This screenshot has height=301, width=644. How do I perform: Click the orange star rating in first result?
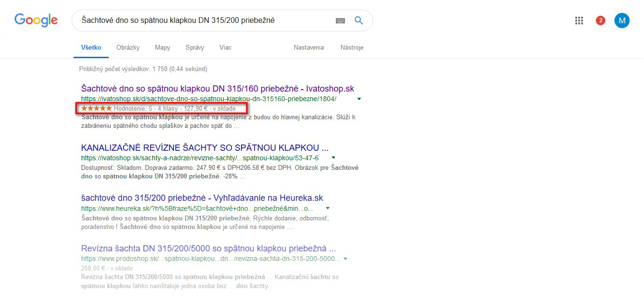coord(96,108)
